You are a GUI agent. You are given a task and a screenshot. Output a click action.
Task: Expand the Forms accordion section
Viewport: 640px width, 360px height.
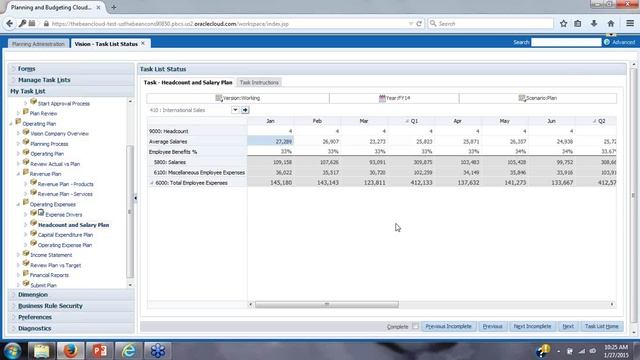(x=71, y=69)
